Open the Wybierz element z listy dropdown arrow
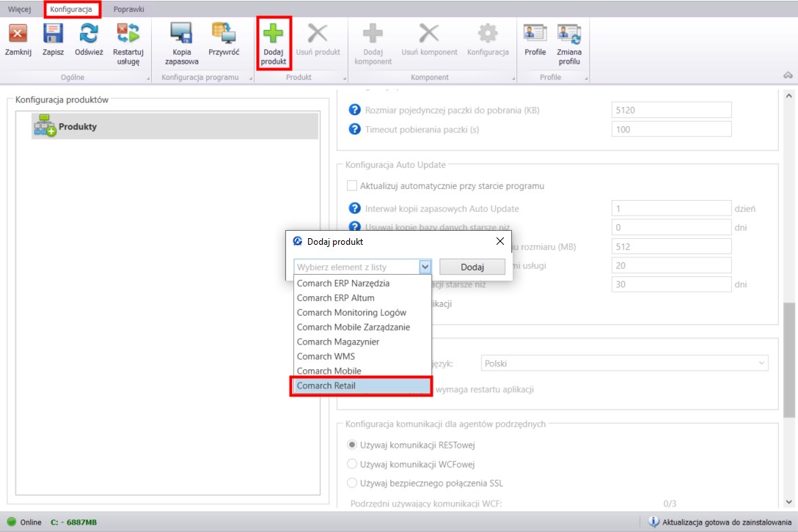The height and width of the screenshot is (532, 798). pos(425,267)
